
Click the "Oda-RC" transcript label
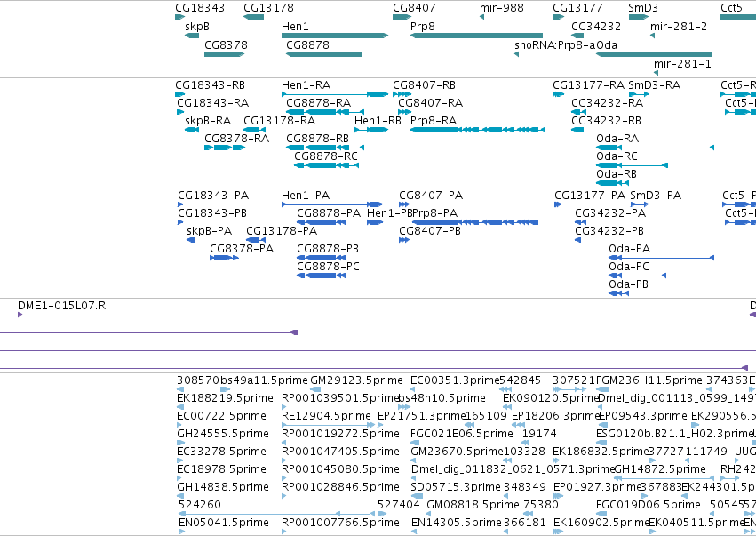coord(617,156)
